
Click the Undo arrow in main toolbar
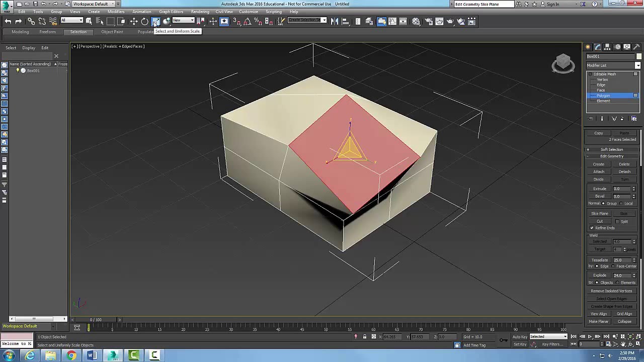[x=8, y=21]
